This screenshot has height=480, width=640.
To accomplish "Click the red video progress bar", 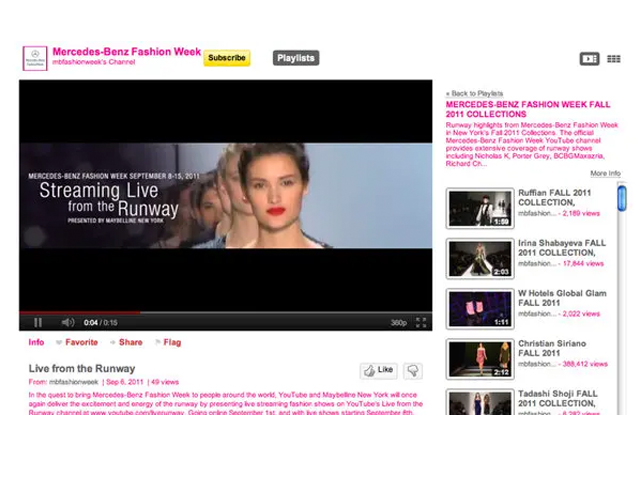I will pyautogui.click(x=80, y=312).
